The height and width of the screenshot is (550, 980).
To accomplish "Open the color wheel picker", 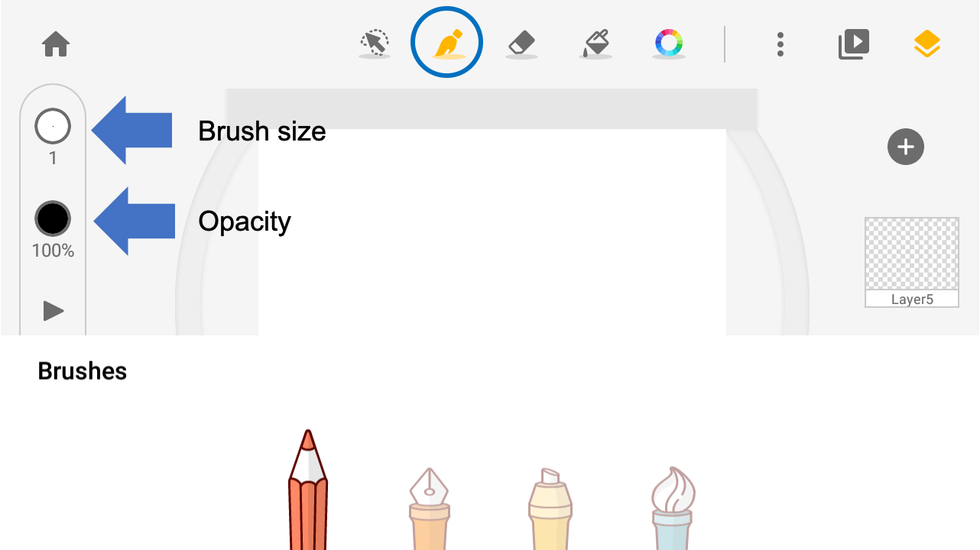I will tap(669, 44).
